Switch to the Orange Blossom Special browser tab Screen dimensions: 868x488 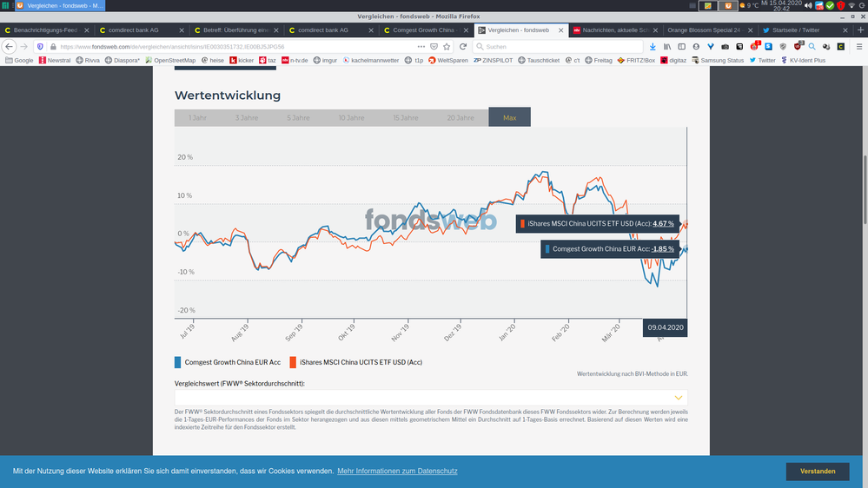tap(704, 30)
